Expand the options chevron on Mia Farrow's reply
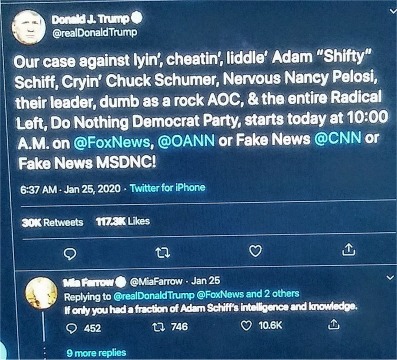Screen dimensions: 397x360 pyautogui.click(x=390, y=277)
